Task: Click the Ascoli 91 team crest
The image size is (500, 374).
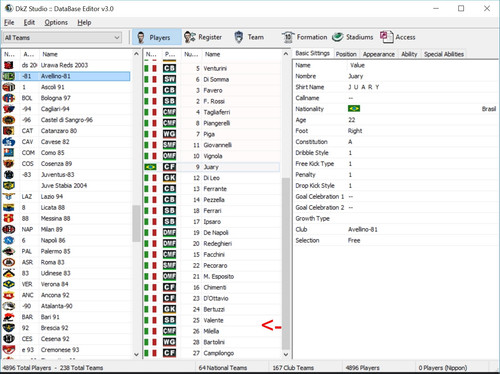Action: point(9,87)
